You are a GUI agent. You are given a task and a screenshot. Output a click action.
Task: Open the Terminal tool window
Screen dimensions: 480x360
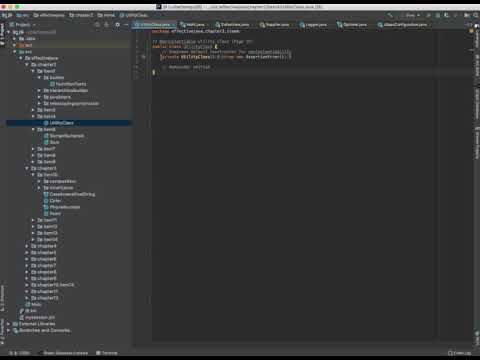click(x=107, y=353)
